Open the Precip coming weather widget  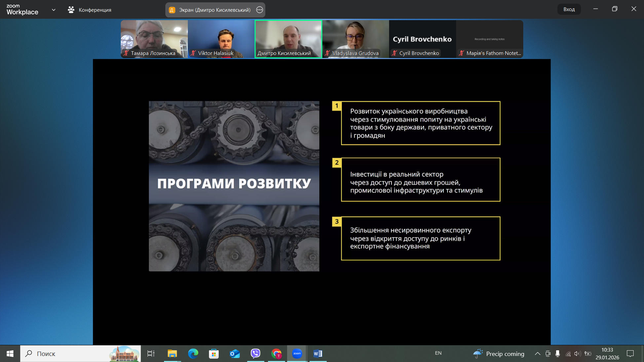tap(499, 353)
